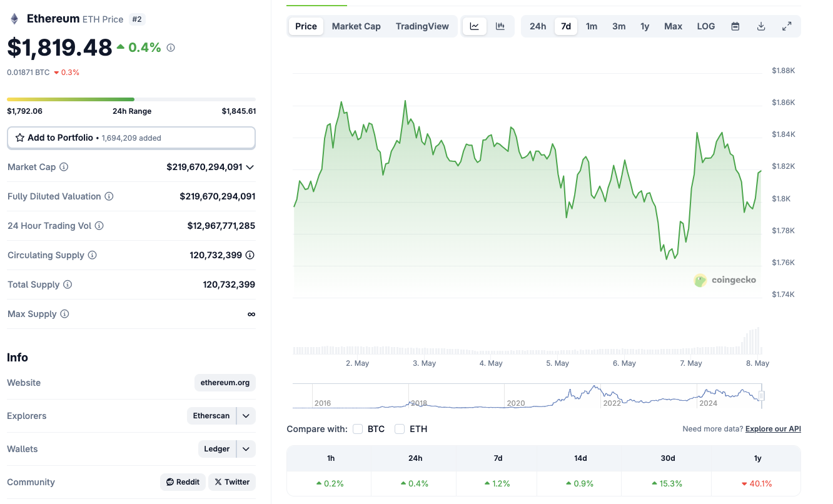Switch to candlestick chart view icon
The height and width of the screenshot is (504, 833).
500,26
